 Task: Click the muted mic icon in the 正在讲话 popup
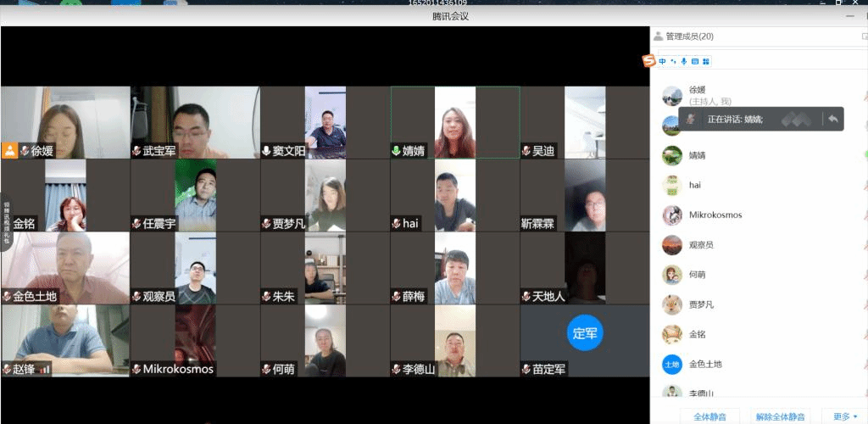coord(690,119)
